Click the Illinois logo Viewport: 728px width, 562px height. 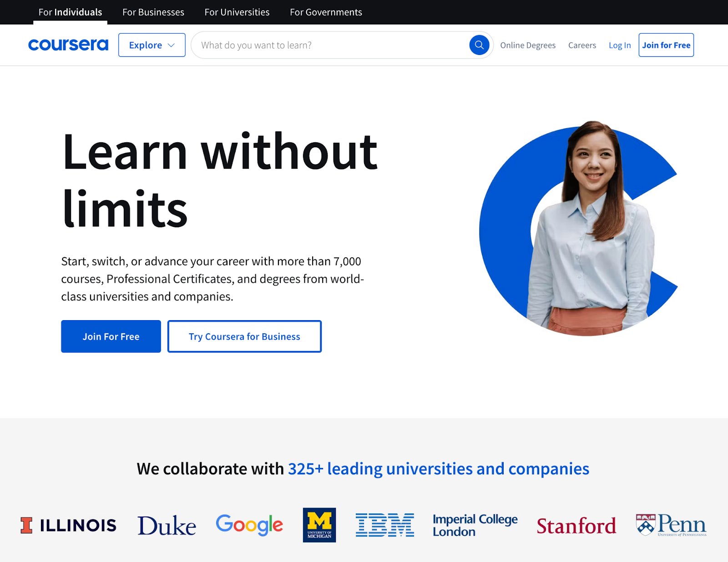coord(67,525)
